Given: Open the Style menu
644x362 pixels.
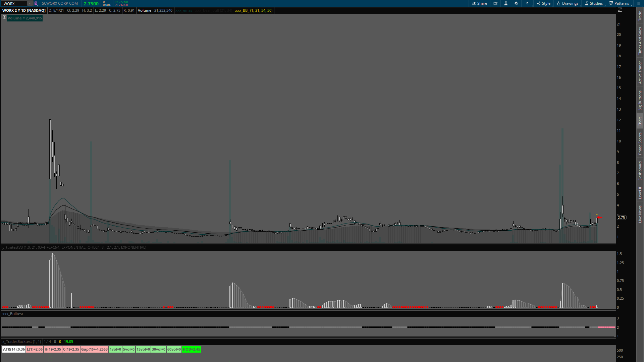Looking at the screenshot, I should tap(544, 3).
